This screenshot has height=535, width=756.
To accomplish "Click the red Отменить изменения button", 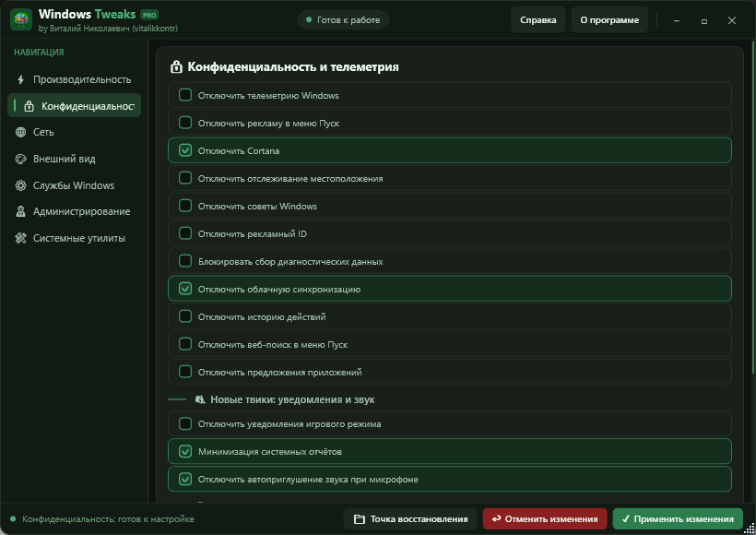I will point(545,519).
